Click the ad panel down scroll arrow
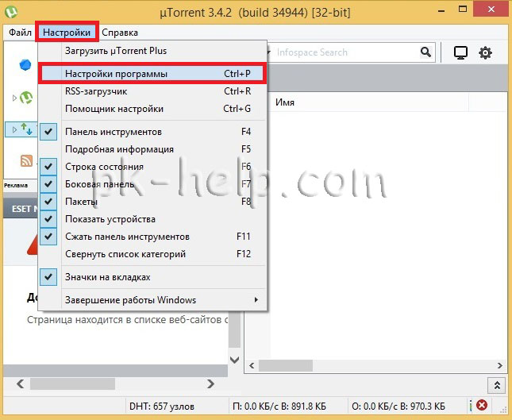The height and width of the screenshot is (420, 512). (x=234, y=360)
